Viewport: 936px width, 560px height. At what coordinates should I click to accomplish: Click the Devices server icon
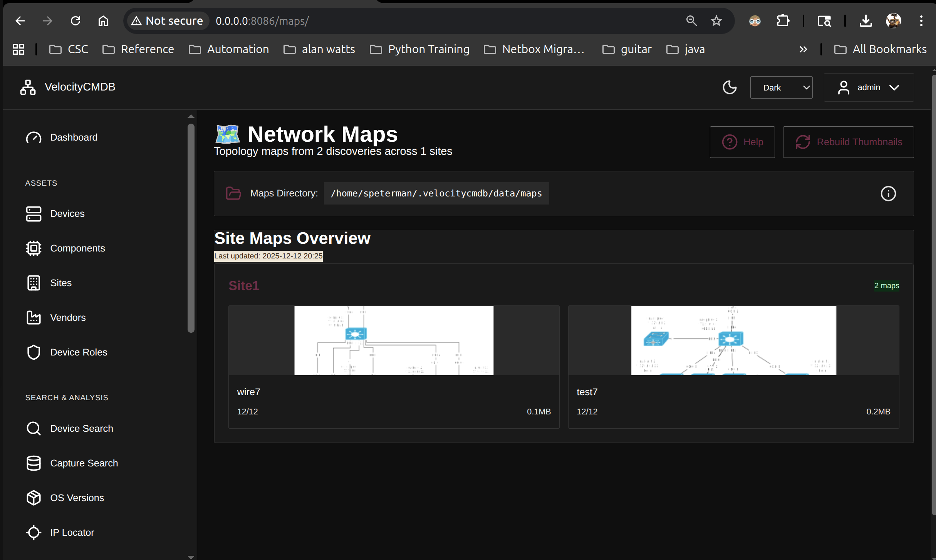tap(34, 214)
